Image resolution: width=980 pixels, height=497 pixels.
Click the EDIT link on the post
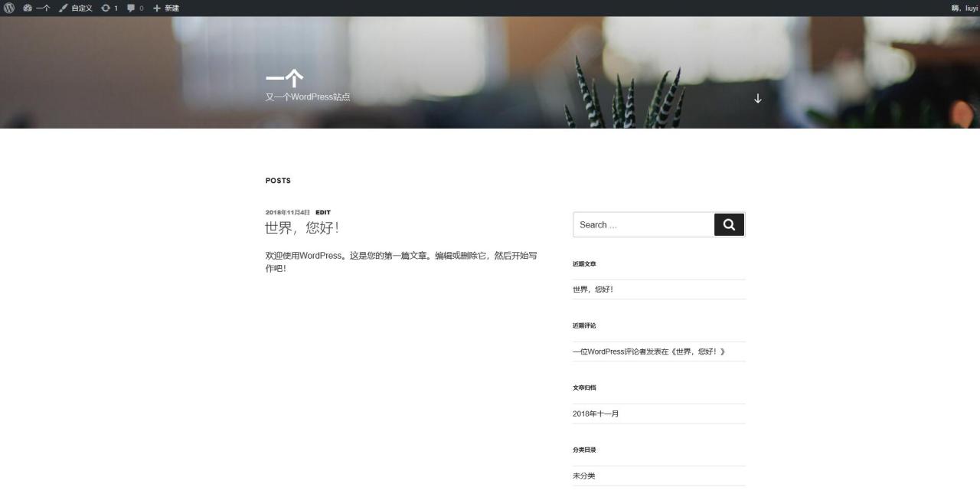tap(323, 212)
